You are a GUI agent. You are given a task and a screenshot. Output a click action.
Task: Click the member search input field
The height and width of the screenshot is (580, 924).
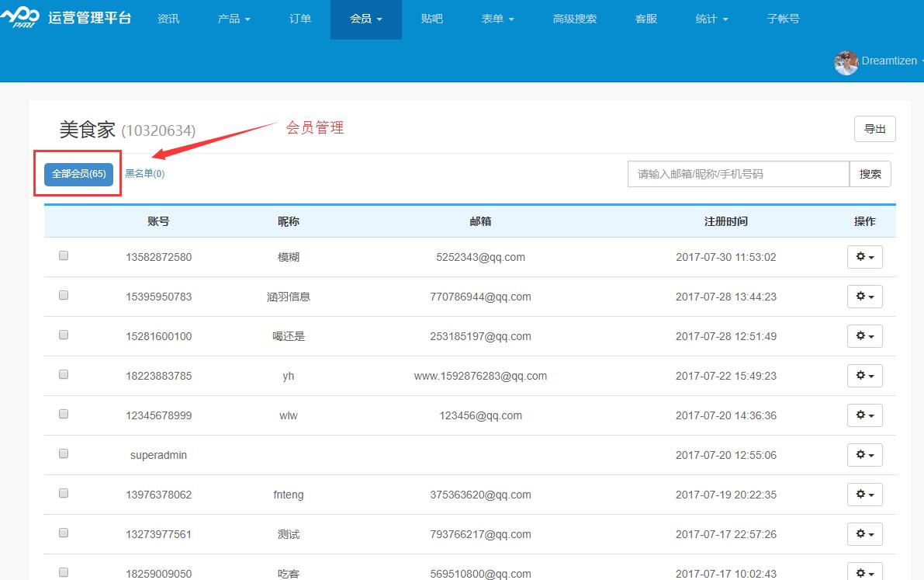coord(737,174)
